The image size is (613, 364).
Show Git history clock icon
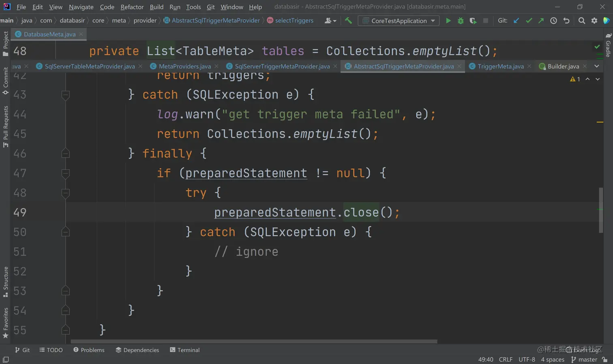(x=553, y=21)
